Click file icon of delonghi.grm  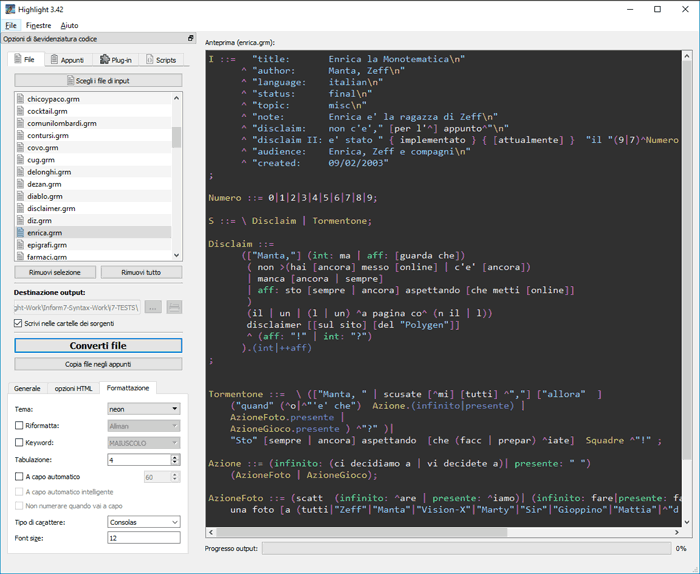[x=20, y=172]
